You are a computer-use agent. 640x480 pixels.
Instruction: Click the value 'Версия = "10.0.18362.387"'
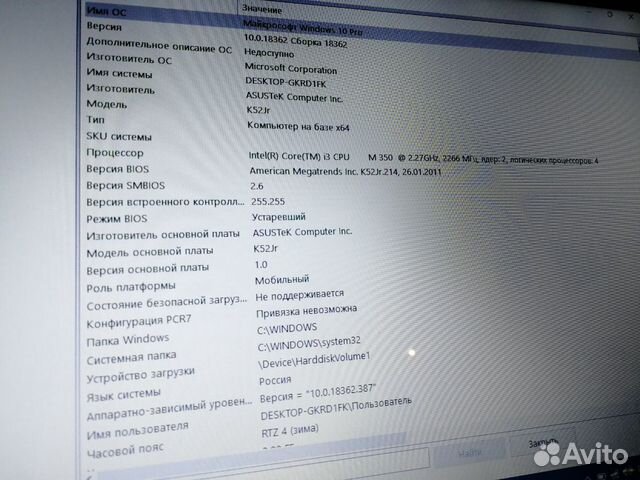(x=318, y=393)
